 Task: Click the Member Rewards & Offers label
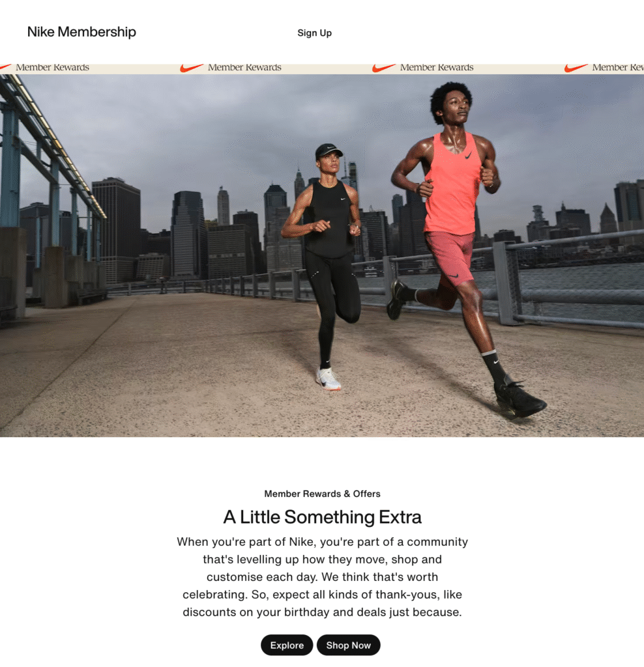click(x=322, y=494)
